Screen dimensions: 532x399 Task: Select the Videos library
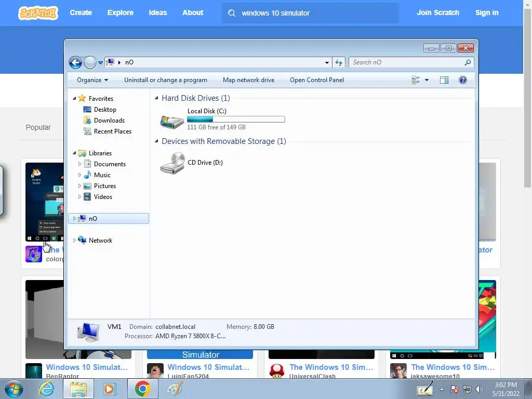pos(103,197)
